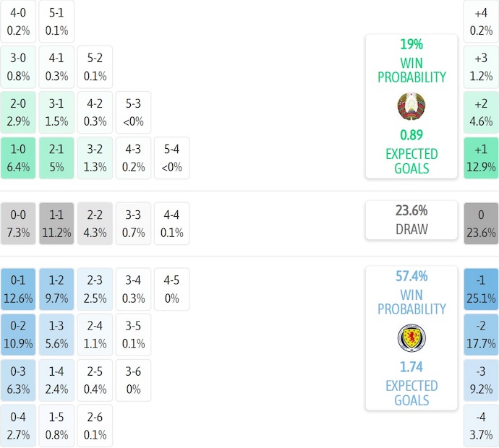The height and width of the screenshot is (448, 499).
Task: Click the 0-2 score cell
Action: point(18,335)
